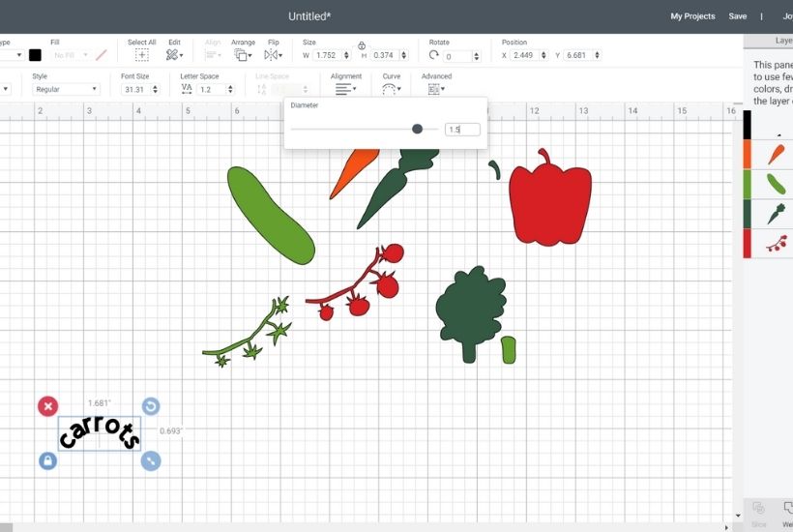793x532 pixels.
Task: Adjust the Diameter slider handle
Action: click(417, 129)
